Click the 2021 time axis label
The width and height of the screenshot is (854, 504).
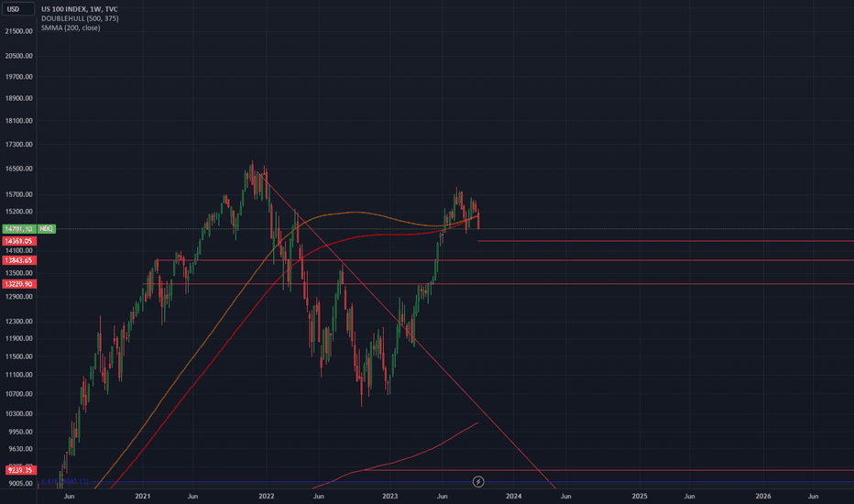point(143,497)
